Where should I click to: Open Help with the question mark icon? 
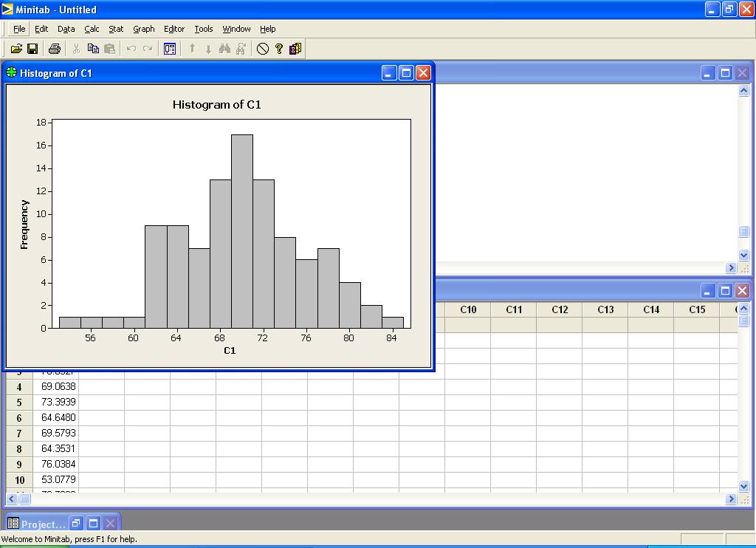point(279,49)
